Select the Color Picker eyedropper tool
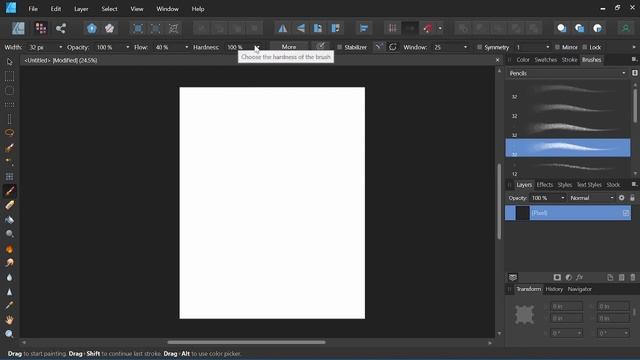Image resolution: width=640 pixels, height=360 pixels. (9, 306)
